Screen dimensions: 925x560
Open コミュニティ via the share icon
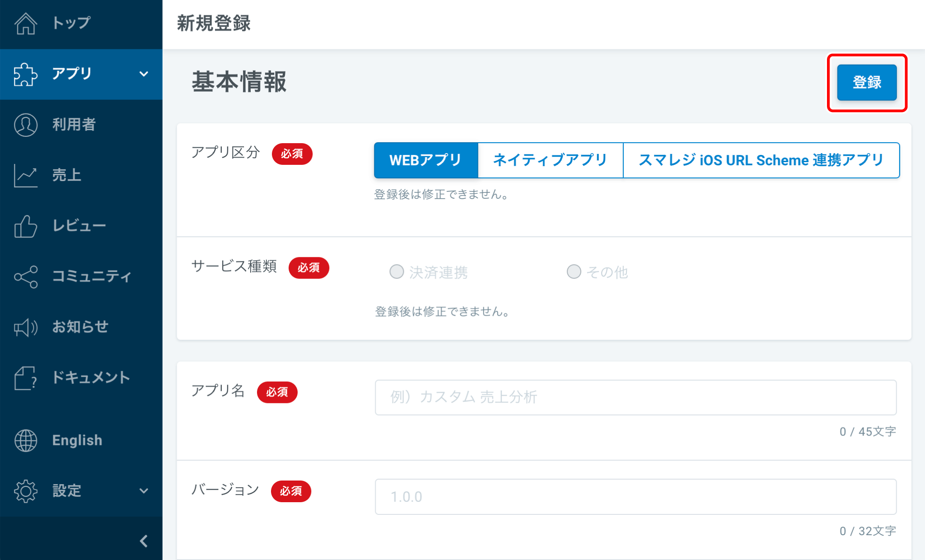point(26,276)
